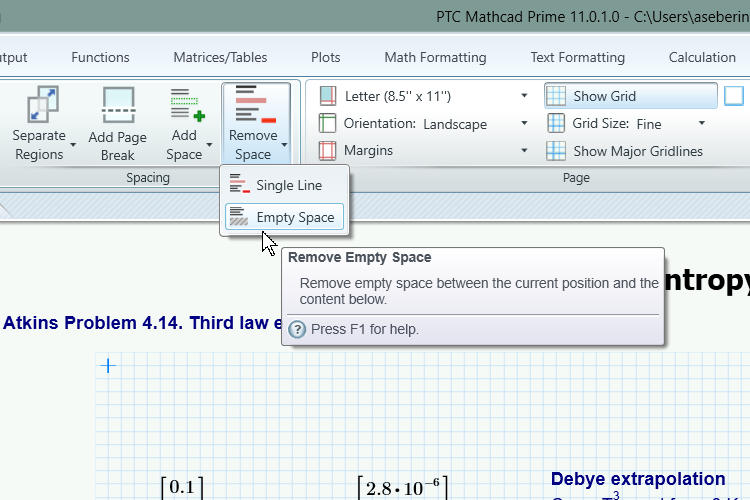Open the Orientation Landscape dropdown
Screen dimensions: 750x500
[524, 124]
